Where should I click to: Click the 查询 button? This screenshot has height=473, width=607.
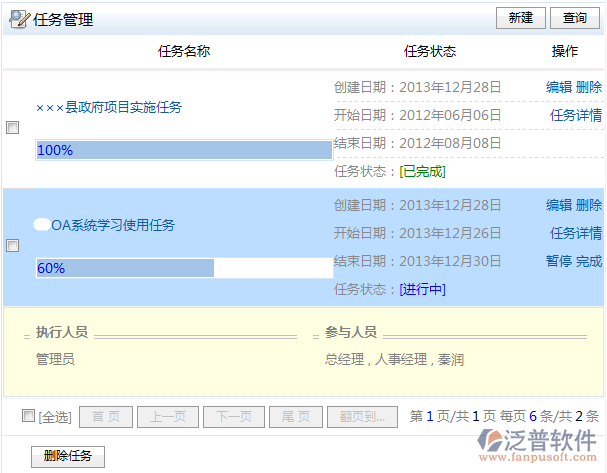574,18
